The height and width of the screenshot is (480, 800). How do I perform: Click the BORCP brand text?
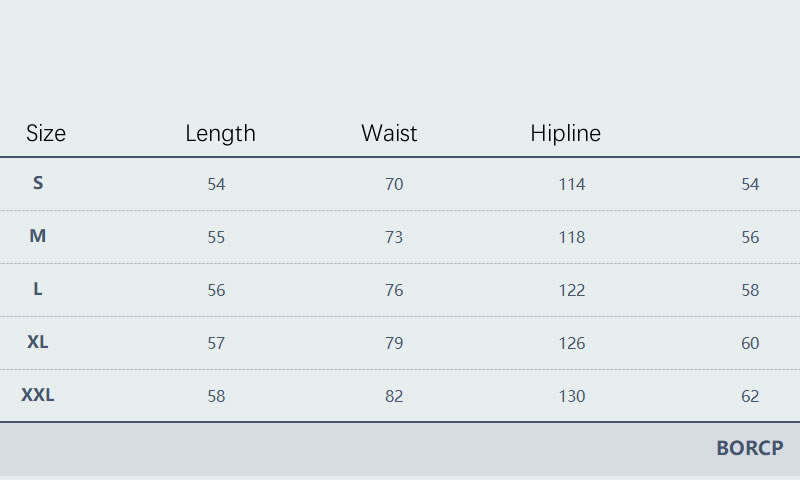point(749,449)
